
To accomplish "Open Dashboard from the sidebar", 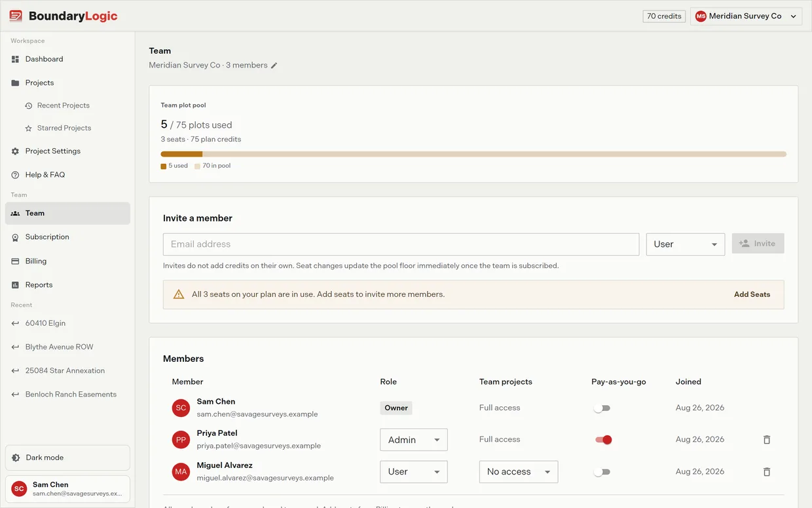I will (67, 59).
